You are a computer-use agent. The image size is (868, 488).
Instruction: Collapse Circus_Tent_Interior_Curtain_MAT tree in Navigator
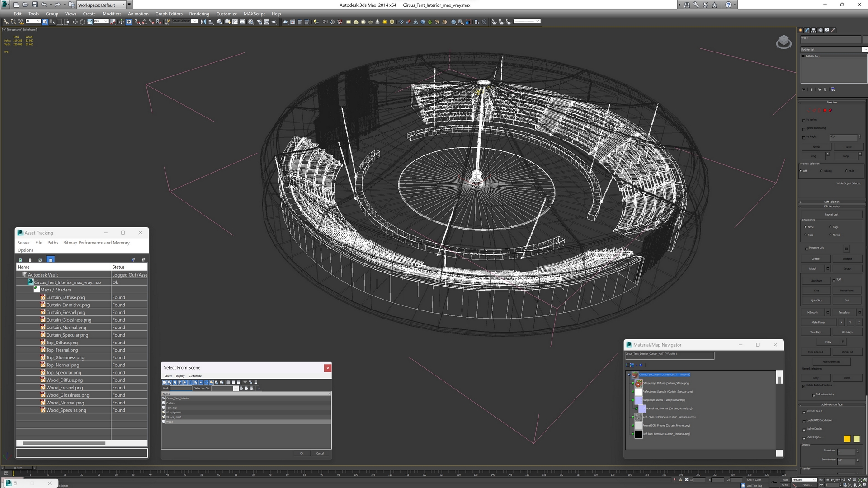[629, 375]
